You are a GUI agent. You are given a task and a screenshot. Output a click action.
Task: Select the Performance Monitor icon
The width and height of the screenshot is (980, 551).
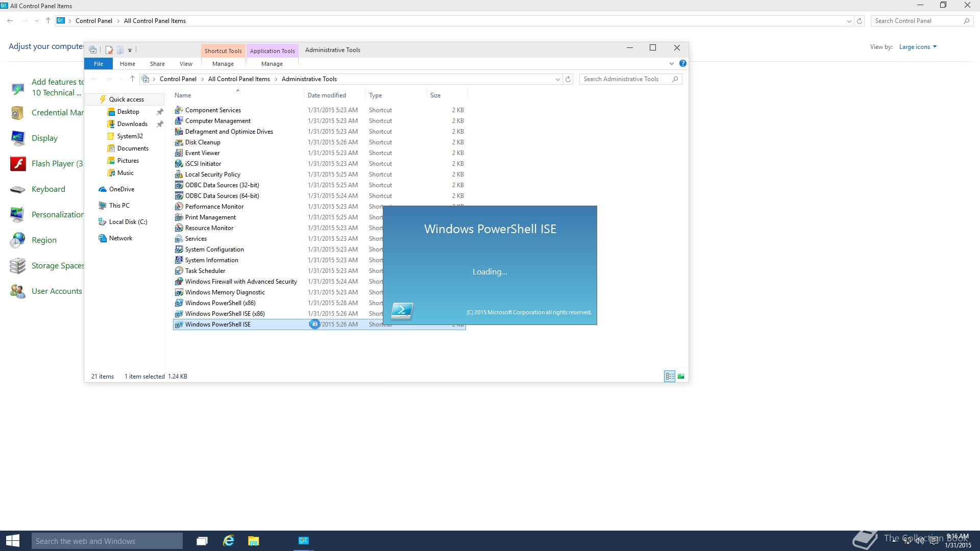(x=179, y=207)
